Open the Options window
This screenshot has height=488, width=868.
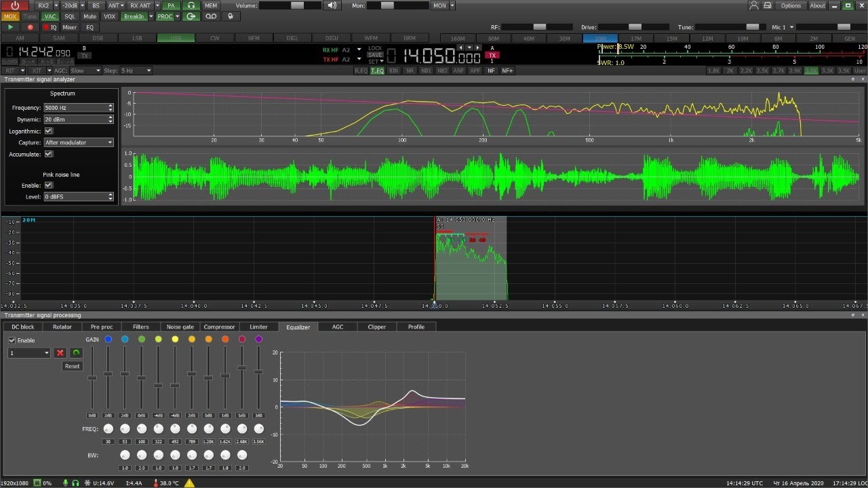point(791,5)
